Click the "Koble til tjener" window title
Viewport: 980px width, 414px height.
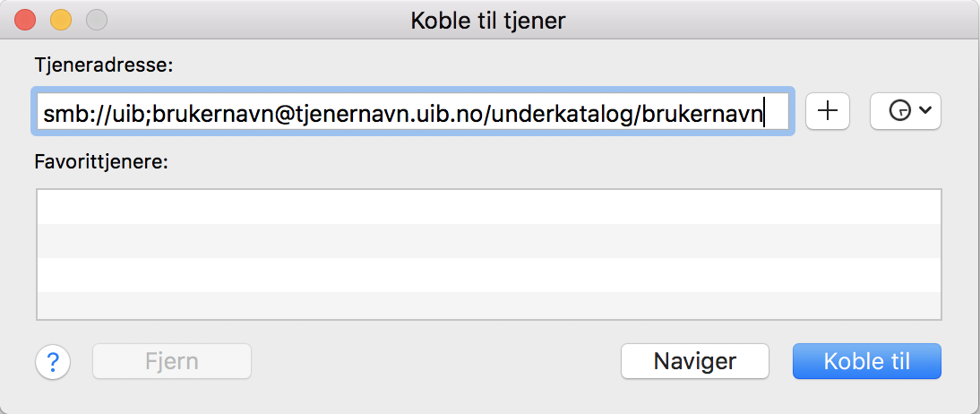(488, 20)
